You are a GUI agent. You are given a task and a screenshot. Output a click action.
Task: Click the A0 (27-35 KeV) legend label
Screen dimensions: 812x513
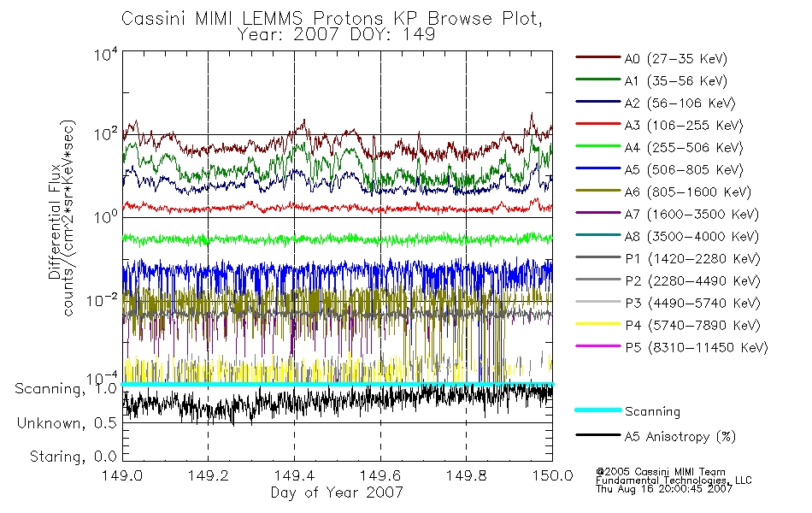click(675, 59)
